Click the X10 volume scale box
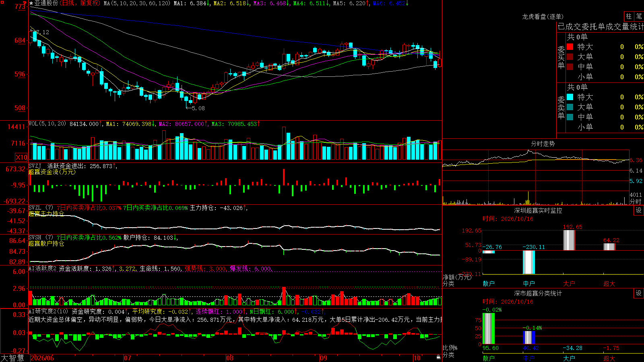644x362 pixels. click(x=21, y=157)
